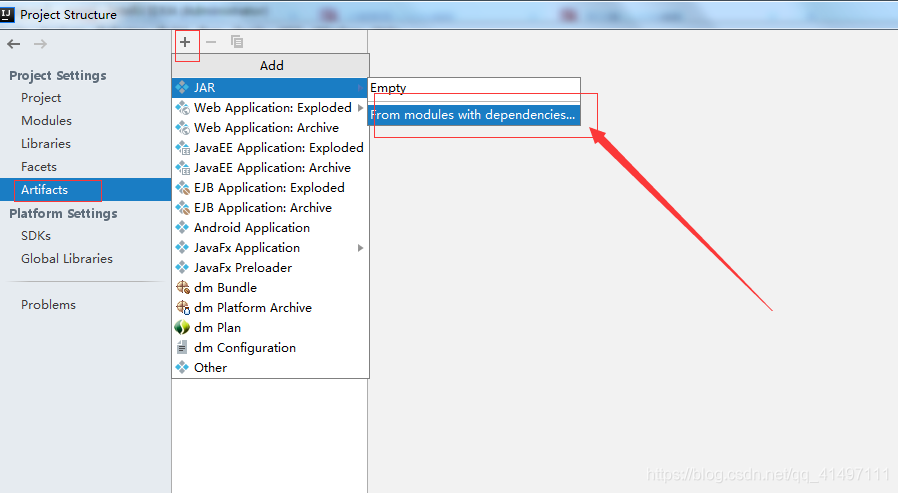Go forward with the right arrow
898x493 pixels.
pos(40,44)
